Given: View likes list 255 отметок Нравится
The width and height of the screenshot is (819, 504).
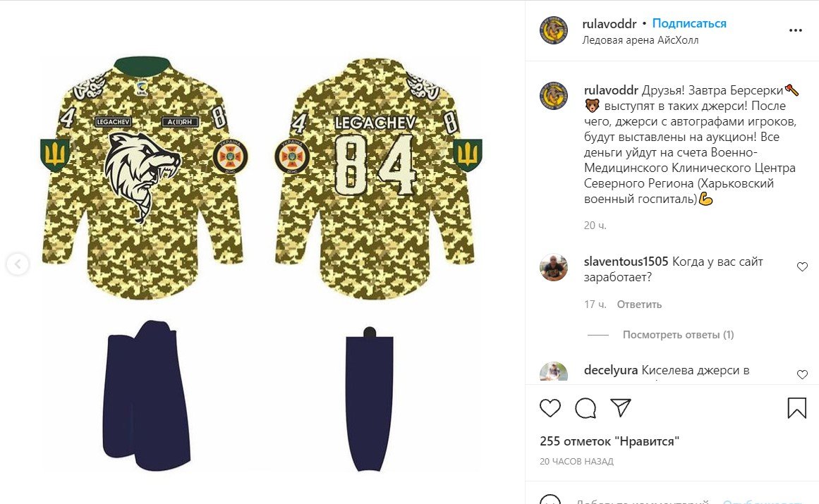Looking at the screenshot, I should pos(609,441).
